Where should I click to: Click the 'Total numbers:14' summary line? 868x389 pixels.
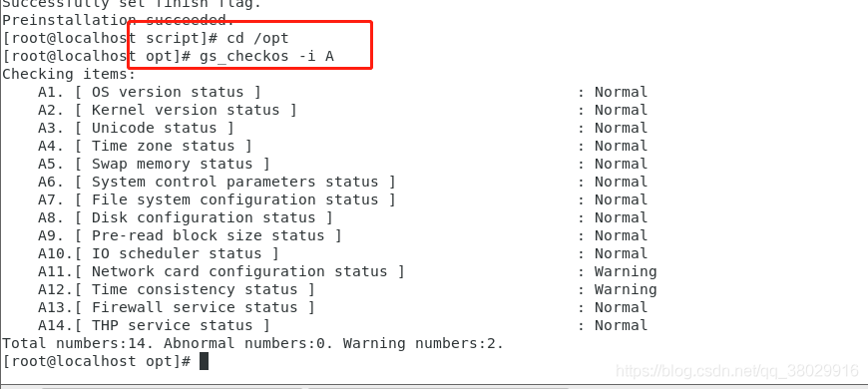tap(253, 344)
